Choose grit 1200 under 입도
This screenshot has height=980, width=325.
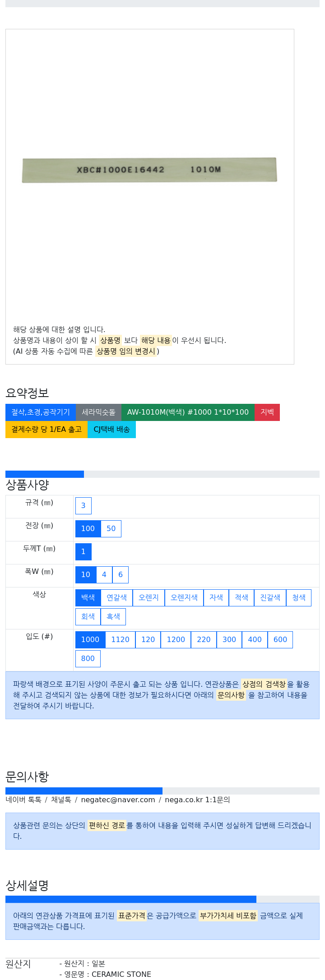176,640
